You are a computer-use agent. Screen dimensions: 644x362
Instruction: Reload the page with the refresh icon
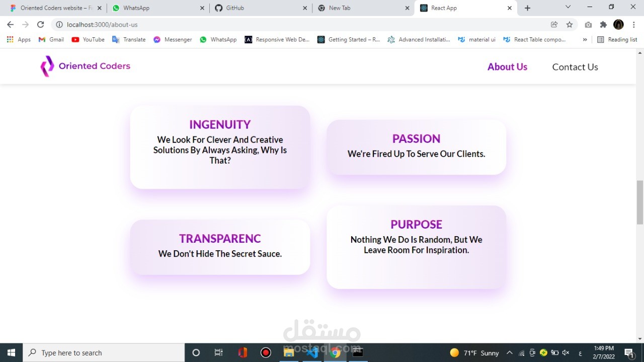[x=41, y=24]
